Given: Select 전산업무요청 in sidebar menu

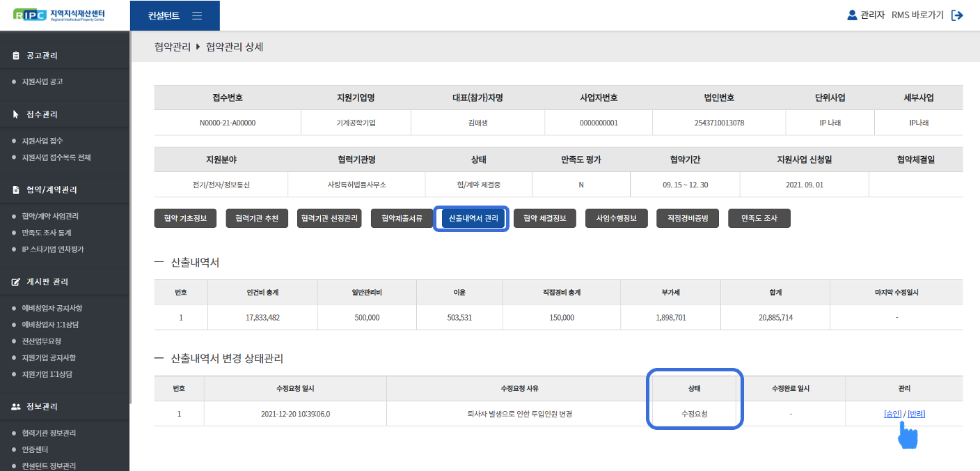Looking at the screenshot, I should tap(42, 341).
